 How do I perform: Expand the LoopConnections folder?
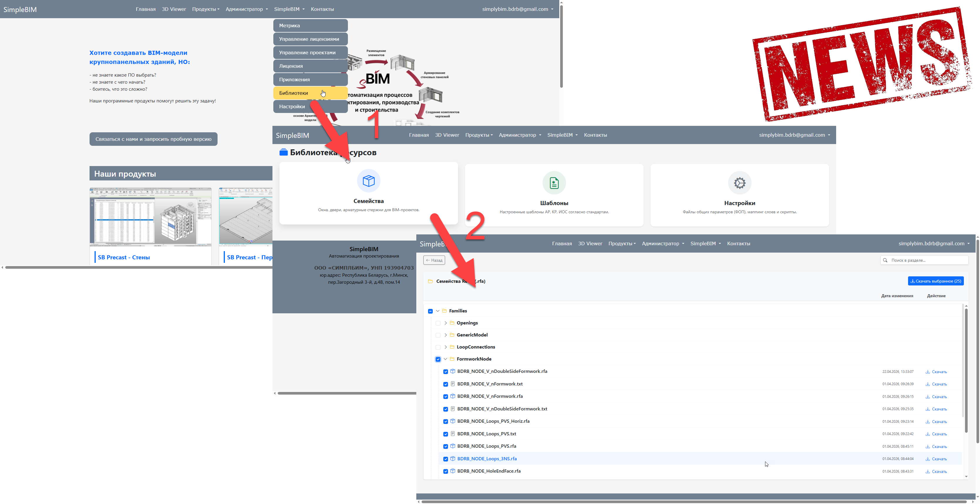click(445, 347)
